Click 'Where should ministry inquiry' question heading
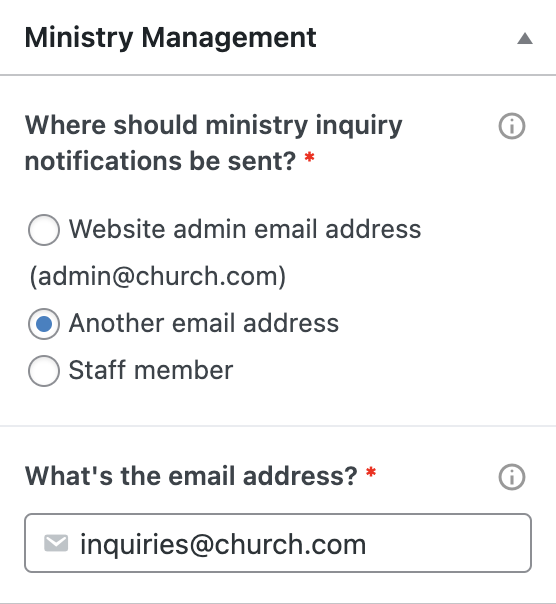556x604 pixels. tap(213, 126)
